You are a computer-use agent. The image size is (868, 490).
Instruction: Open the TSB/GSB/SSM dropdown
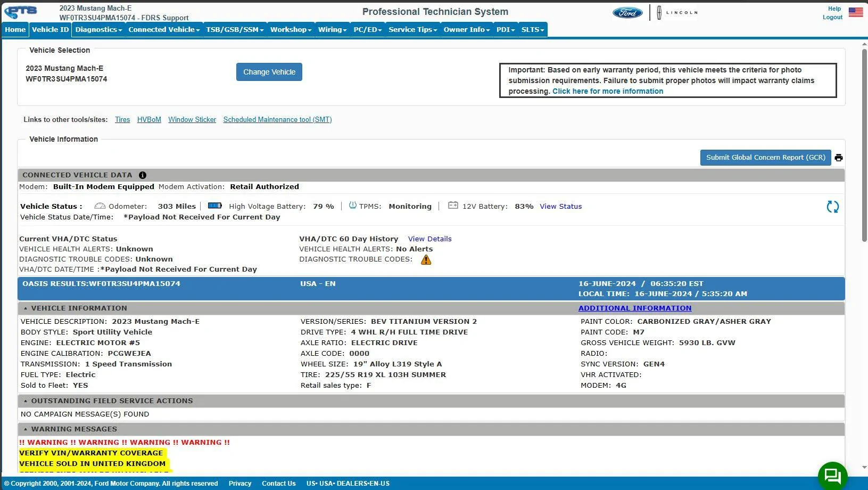coord(235,30)
